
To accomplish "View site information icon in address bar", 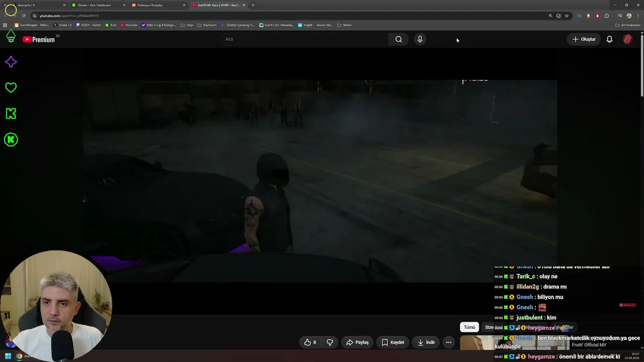I will point(34,16).
